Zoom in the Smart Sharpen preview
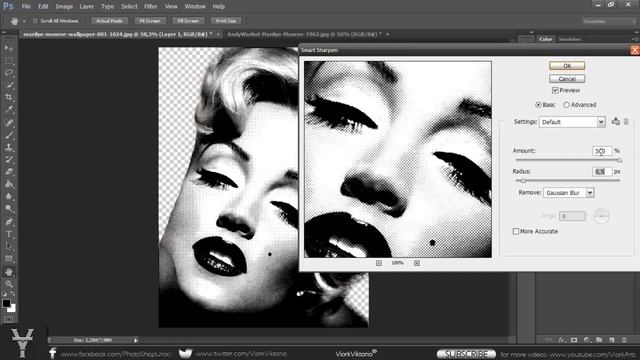Screen dimensions: 640x360 coord(417,263)
